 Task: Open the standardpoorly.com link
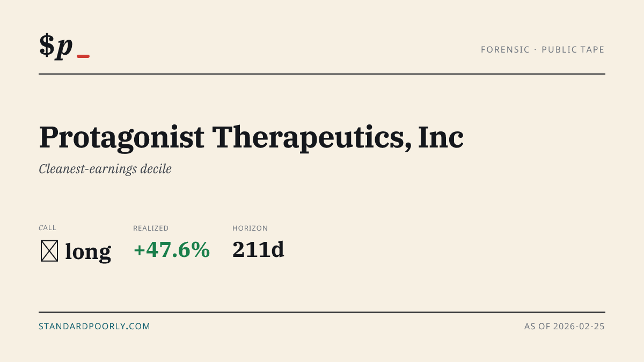[x=94, y=326]
